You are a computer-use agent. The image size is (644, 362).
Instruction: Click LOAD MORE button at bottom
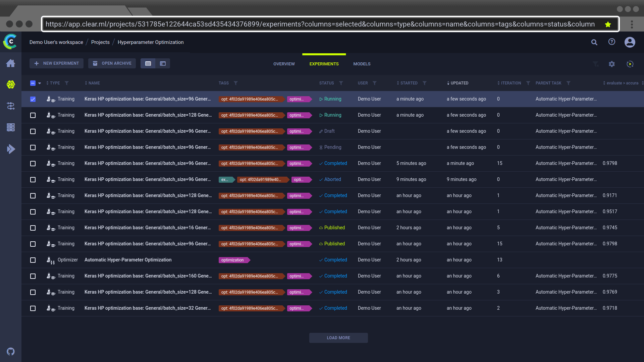[338, 338]
